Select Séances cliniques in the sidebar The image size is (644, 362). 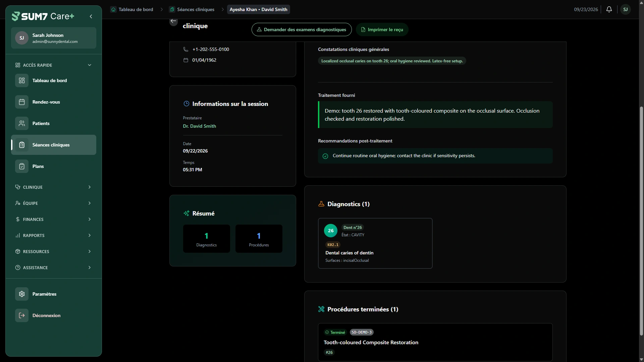click(x=54, y=145)
